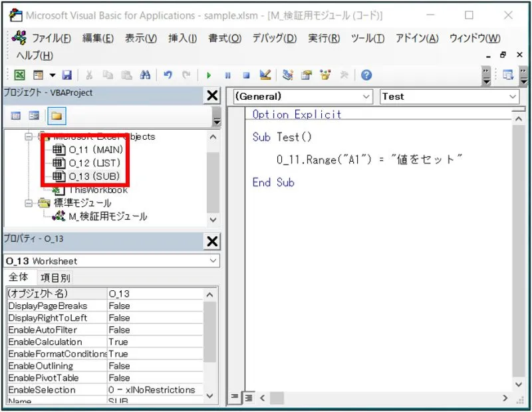Viewport: 532px width, 412px height.
Task: Click the Toolbox hammer icon
Action: pyautogui.click(x=344, y=75)
